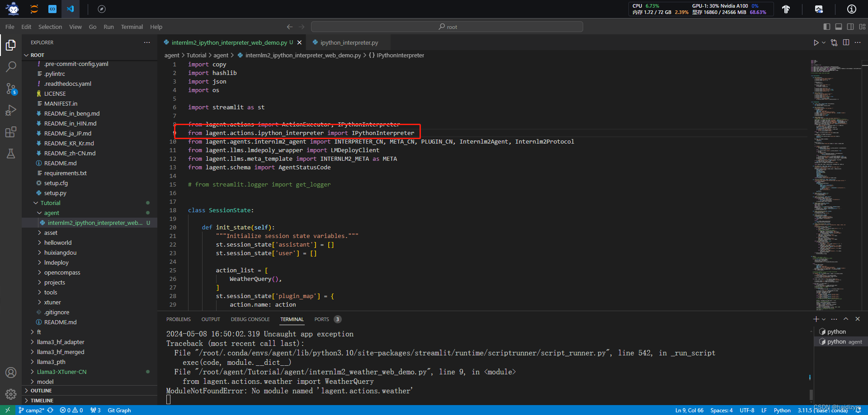
Task: Open the Accounts menu icon
Action: [11, 373]
